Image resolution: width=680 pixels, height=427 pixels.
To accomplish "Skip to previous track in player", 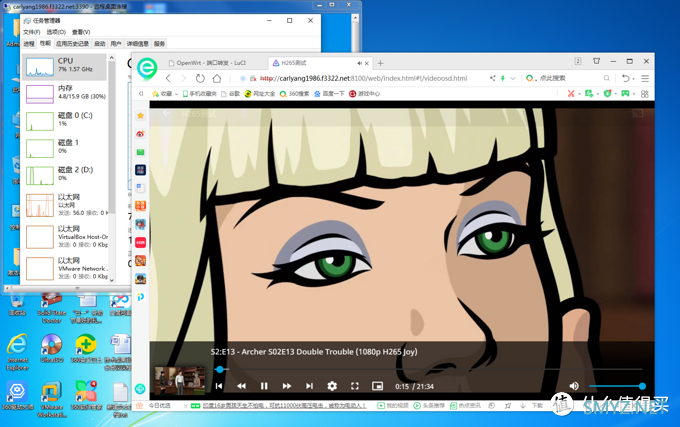I will tap(219, 386).
